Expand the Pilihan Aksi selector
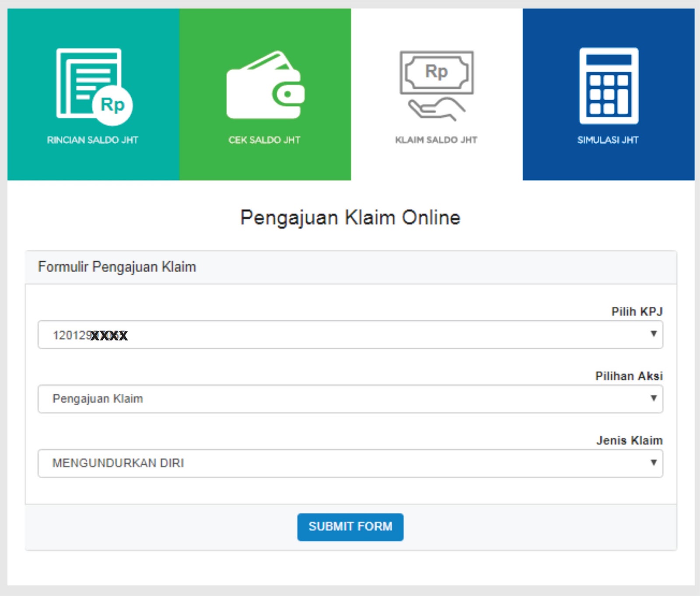This screenshot has width=700, height=596. pos(350,399)
